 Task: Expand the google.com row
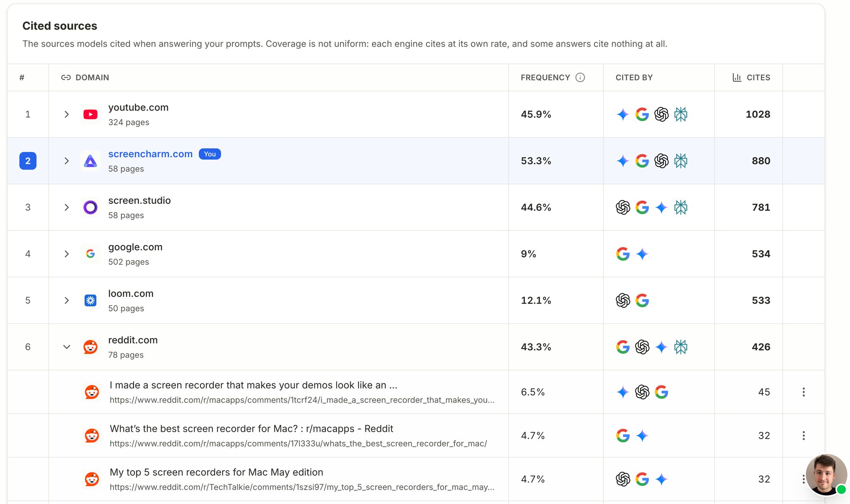(x=66, y=254)
